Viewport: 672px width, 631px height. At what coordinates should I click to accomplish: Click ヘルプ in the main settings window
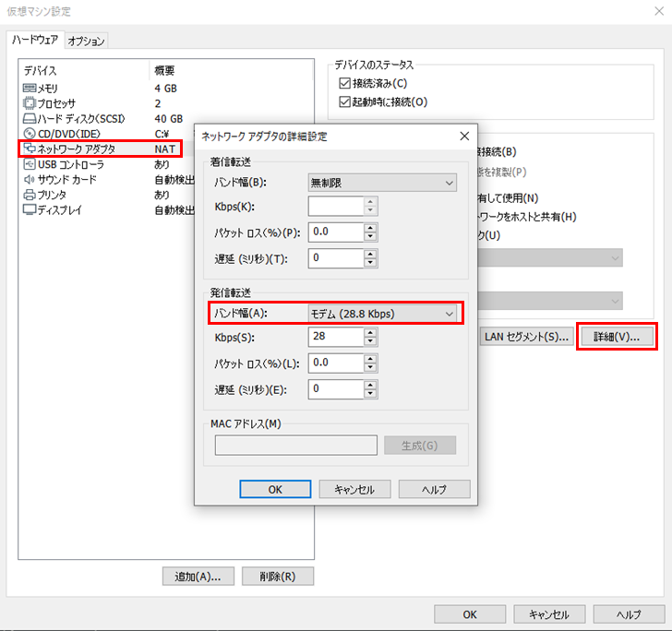click(630, 614)
